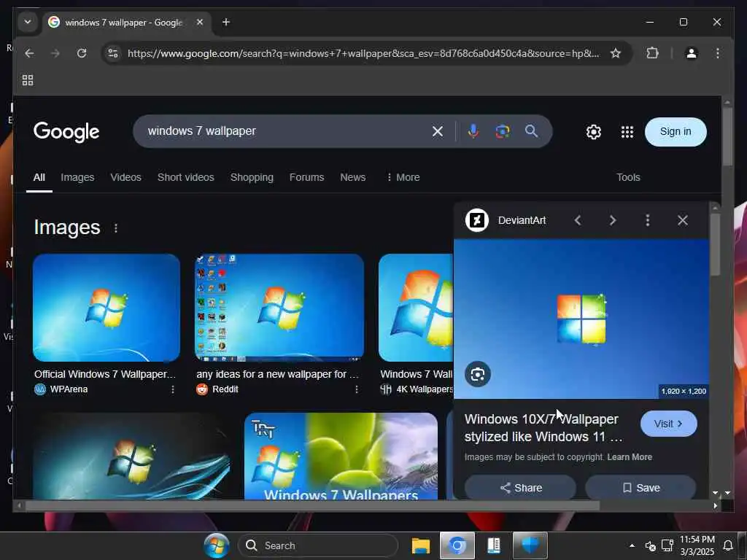Image resolution: width=747 pixels, height=560 pixels.
Task: Open the Reddit result three-dot menu
Action: [x=356, y=389]
